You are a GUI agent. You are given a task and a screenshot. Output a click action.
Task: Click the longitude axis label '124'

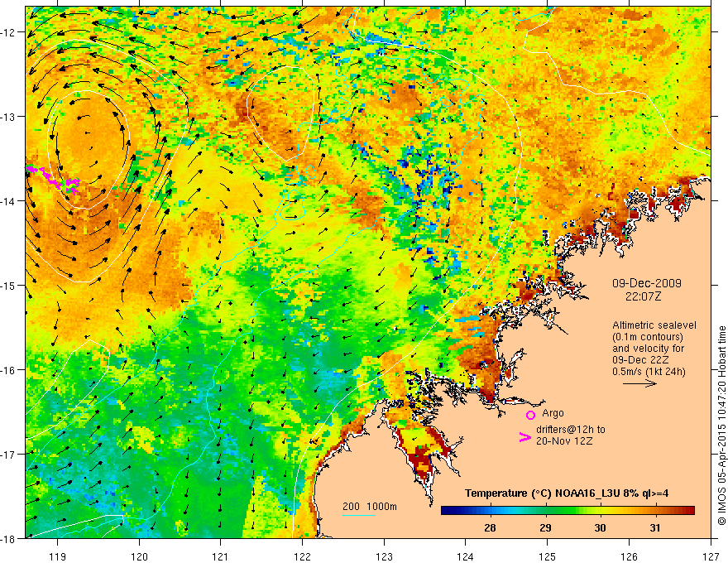(466, 556)
